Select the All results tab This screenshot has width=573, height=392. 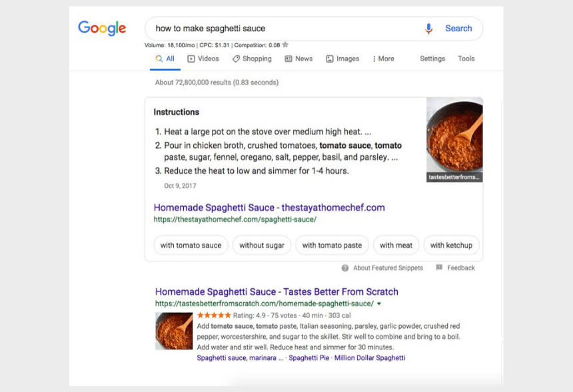coord(165,59)
